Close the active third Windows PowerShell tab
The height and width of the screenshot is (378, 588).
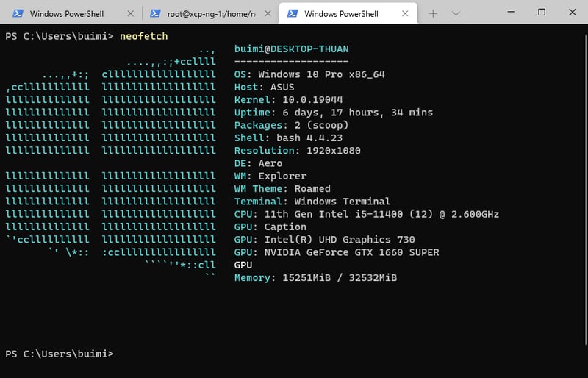[x=405, y=13]
